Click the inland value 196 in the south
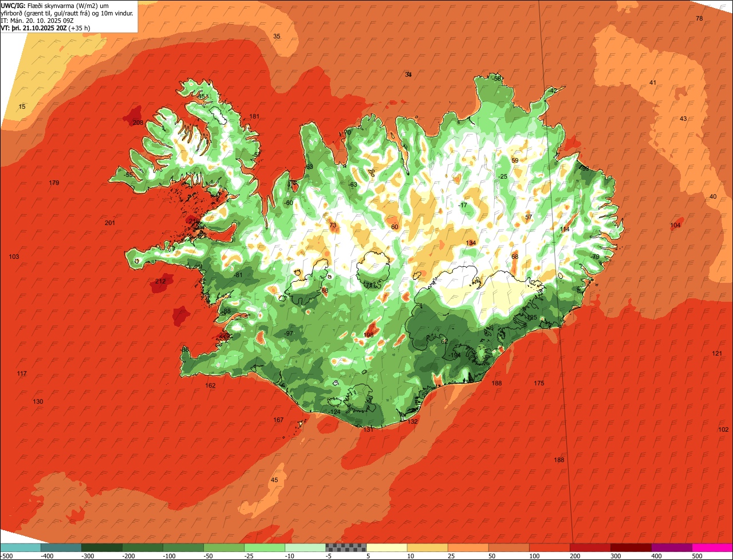Screen dimensions: 733x560 tap(368, 335)
